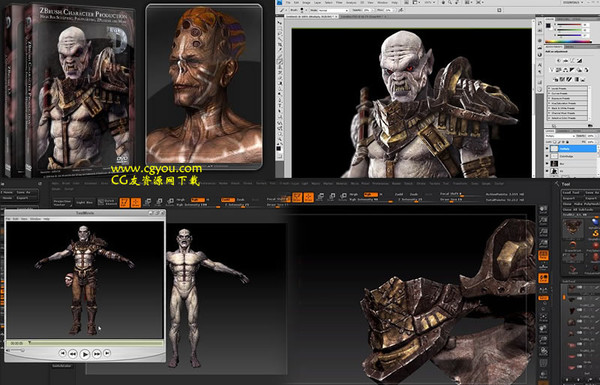This screenshot has height=385, width=600.
Task: Activate orange Draw button in armor ZBrush window
Action: click(x=309, y=197)
